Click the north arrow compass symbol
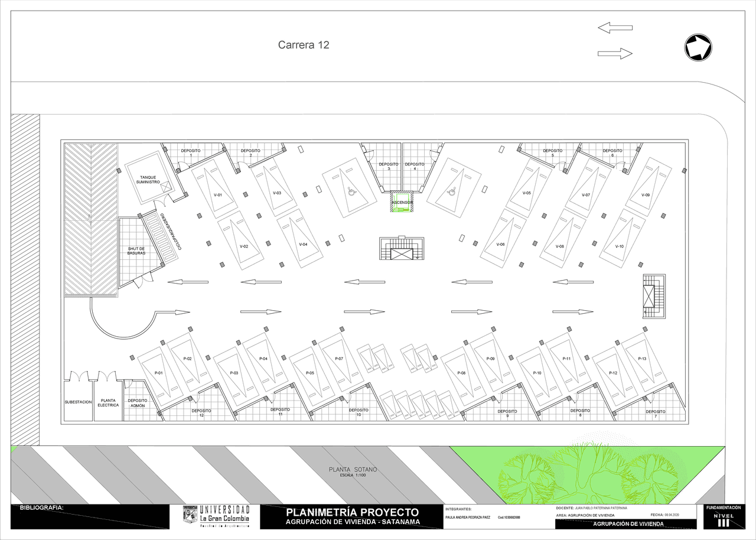 pyautogui.click(x=698, y=47)
